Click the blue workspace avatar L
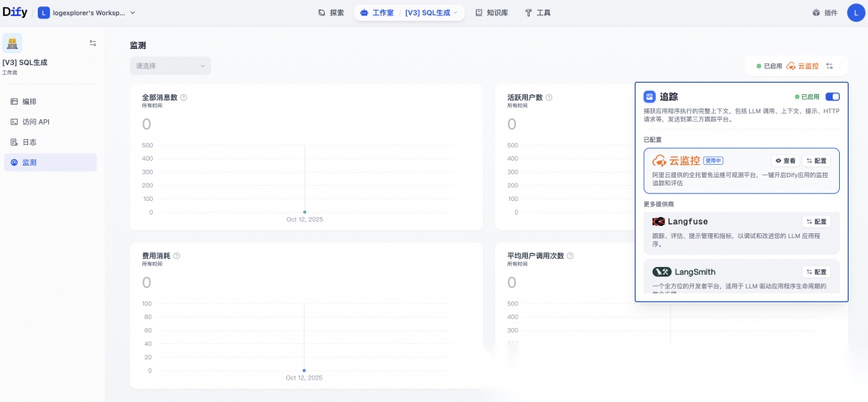 pos(43,13)
